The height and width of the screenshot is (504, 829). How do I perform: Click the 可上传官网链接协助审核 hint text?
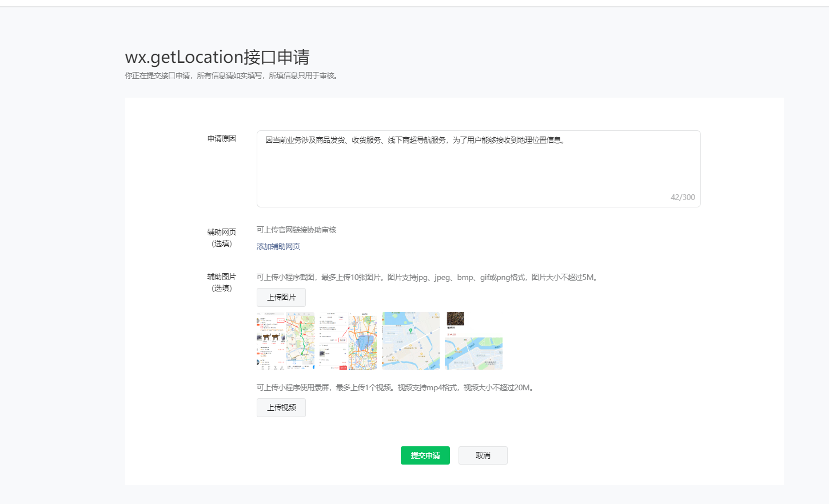[296, 230]
